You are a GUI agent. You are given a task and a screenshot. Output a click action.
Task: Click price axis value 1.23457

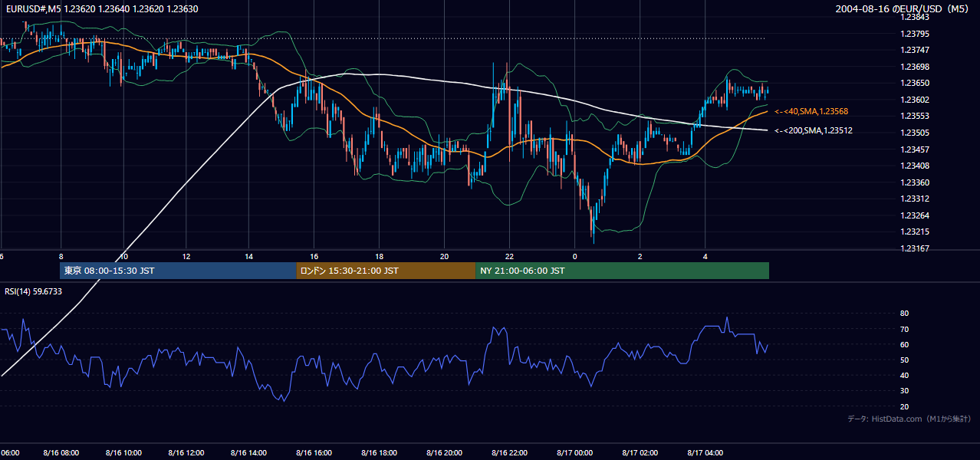(x=914, y=149)
